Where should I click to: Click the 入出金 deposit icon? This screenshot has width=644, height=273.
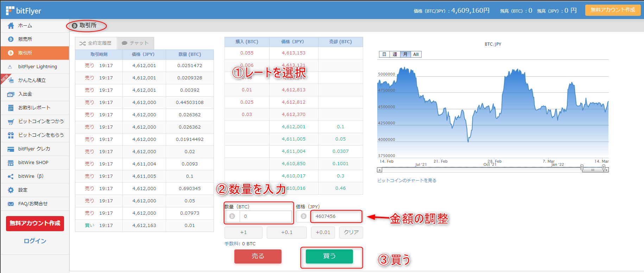[11, 94]
